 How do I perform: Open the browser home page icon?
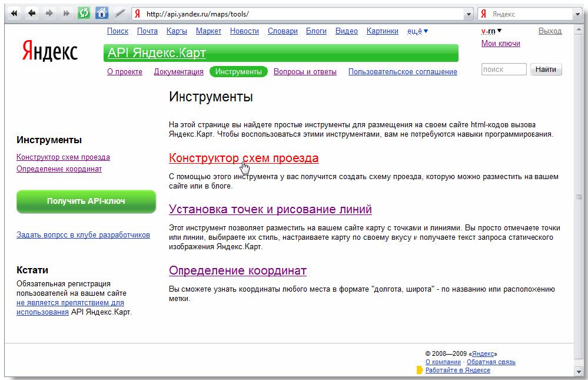click(102, 14)
